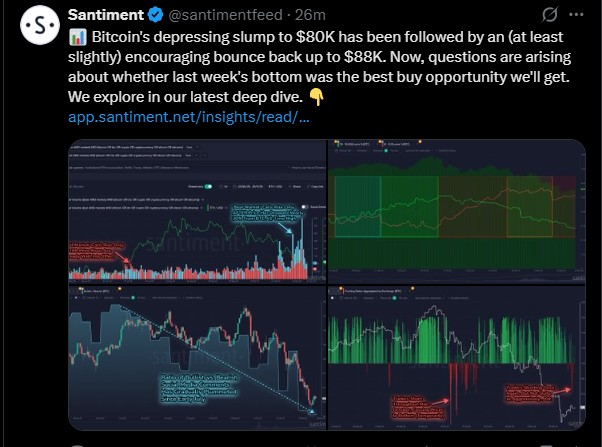This screenshot has height=447, width=602.
Task: Open the top-right green and red shaded chart
Action: click(x=458, y=212)
